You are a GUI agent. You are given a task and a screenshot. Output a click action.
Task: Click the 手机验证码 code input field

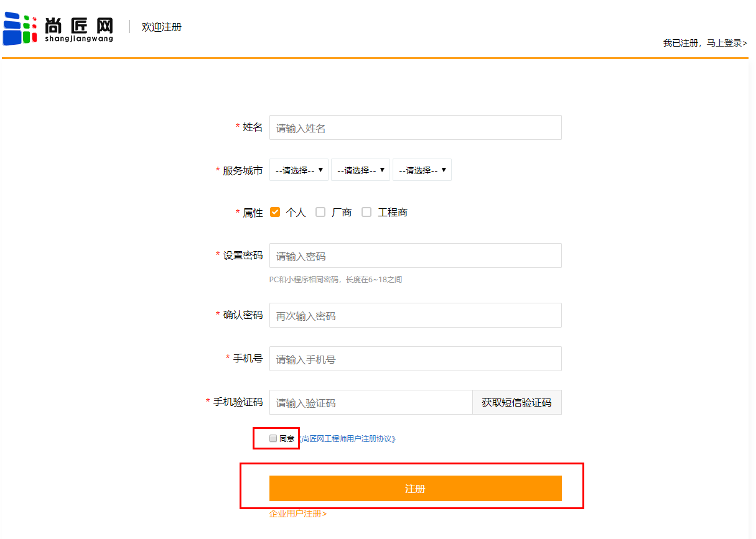click(x=371, y=402)
